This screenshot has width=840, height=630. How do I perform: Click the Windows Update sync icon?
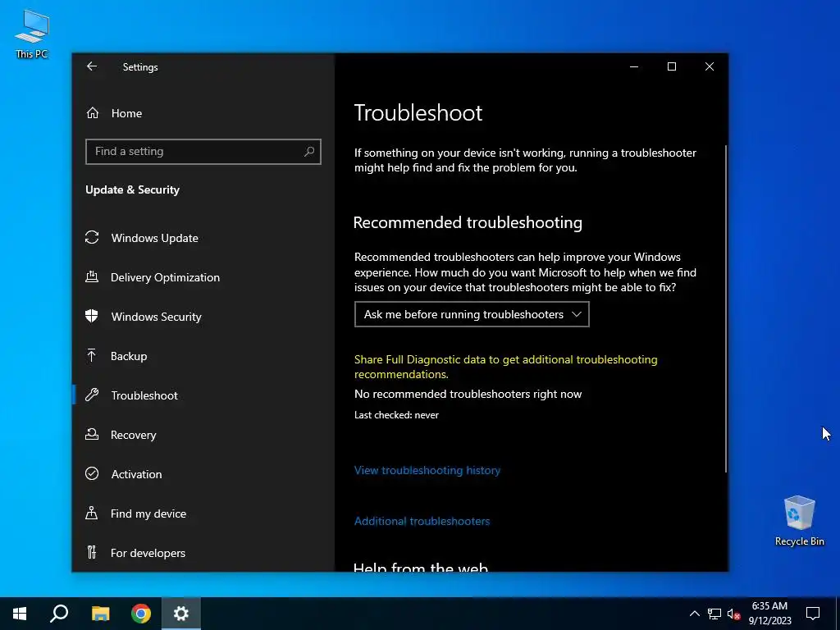tap(92, 237)
